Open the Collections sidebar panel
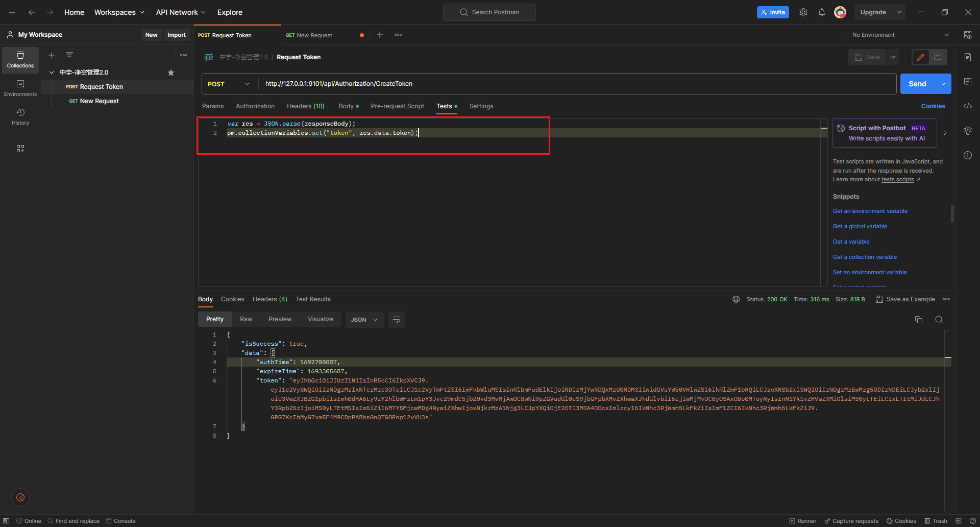980x527 pixels. click(20, 60)
